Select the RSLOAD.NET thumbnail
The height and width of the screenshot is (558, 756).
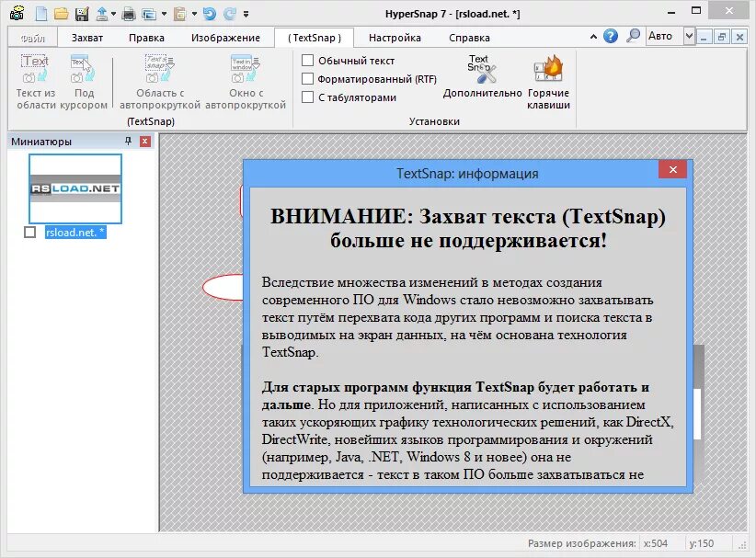(75, 188)
